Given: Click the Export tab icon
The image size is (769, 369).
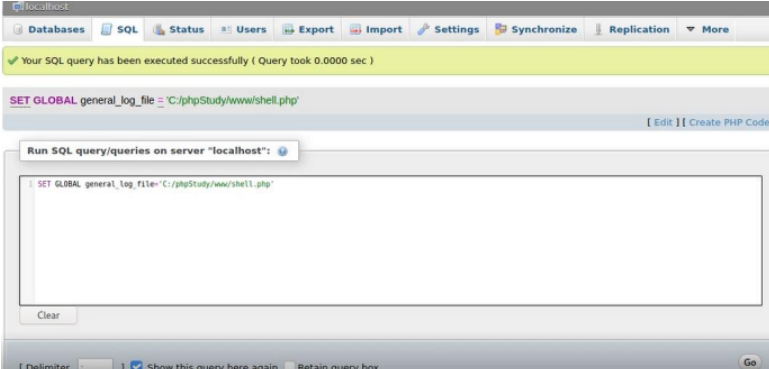Looking at the screenshot, I should point(288,30).
